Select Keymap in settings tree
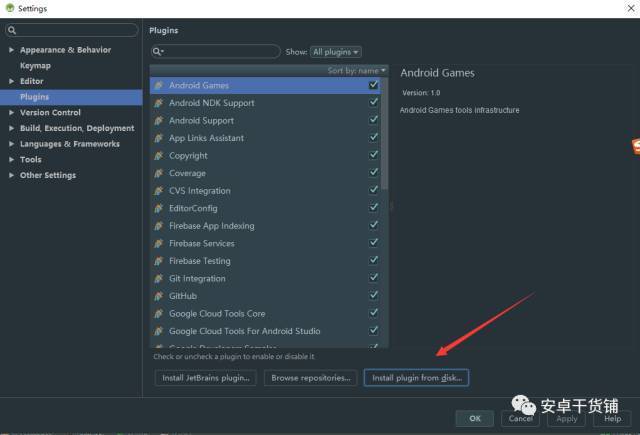640x435 pixels. pos(36,66)
